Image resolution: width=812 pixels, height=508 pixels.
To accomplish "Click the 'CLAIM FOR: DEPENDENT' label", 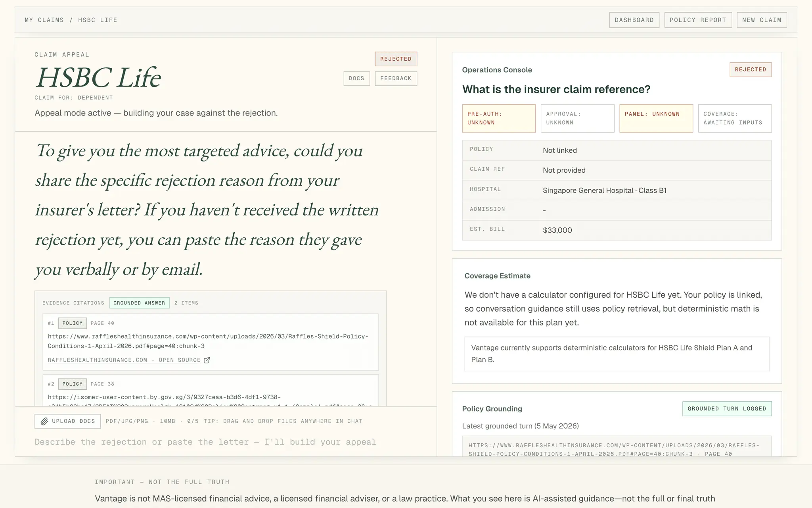I will [73, 98].
